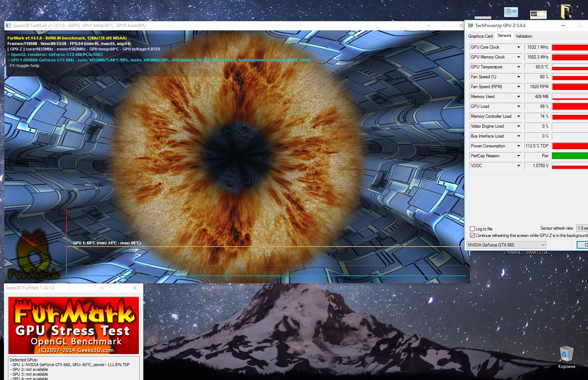Image resolution: width=588 pixels, height=380 pixels.
Task: Click the green PerfCap Reason graph
Action: [x=570, y=156]
